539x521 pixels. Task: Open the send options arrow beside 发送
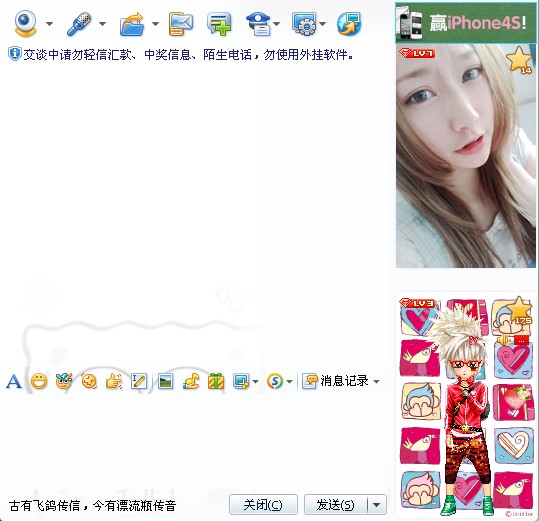coord(377,505)
